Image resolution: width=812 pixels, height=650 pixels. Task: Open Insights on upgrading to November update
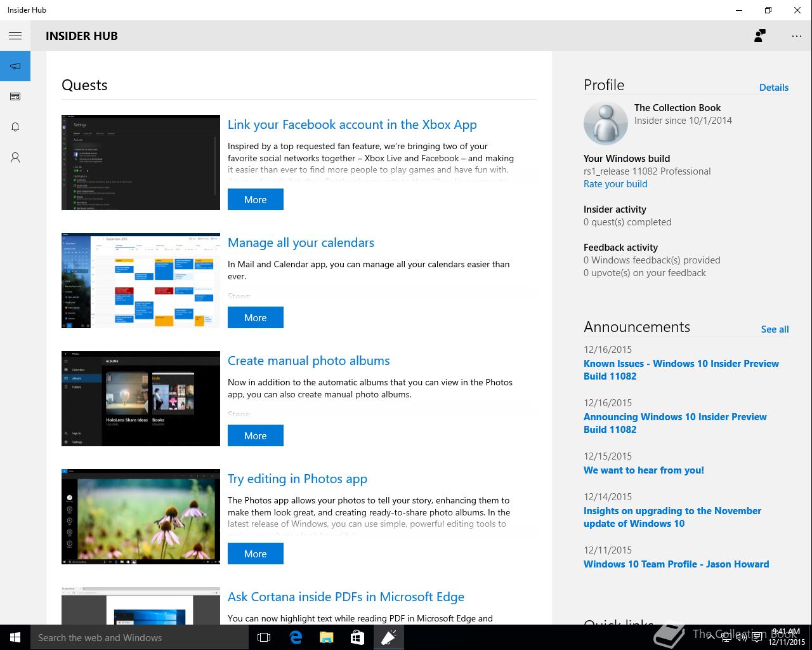pos(672,517)
